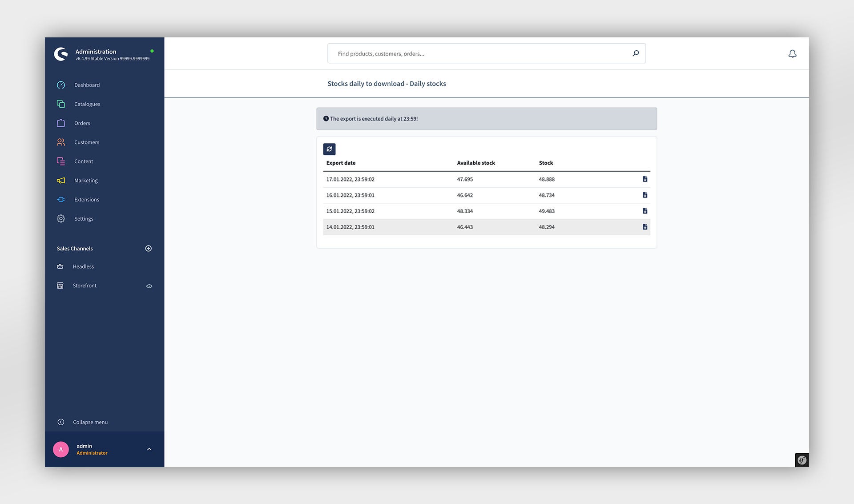Image resolution: width=854 pixels, height=504 pixels.
Task: Click available stock value 47.695
Action: tap(465, 180)
